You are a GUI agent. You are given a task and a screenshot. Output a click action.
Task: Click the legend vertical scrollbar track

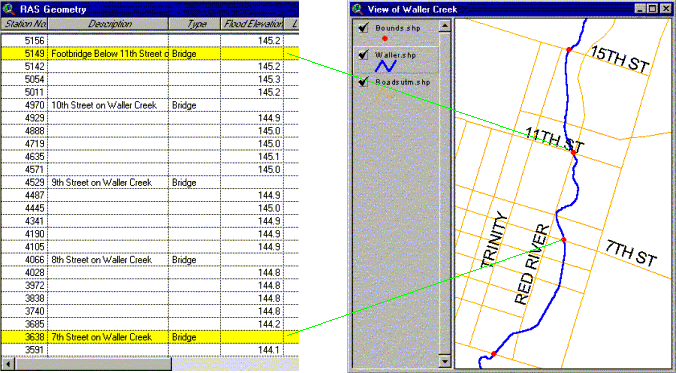click(x=444, y=194)
